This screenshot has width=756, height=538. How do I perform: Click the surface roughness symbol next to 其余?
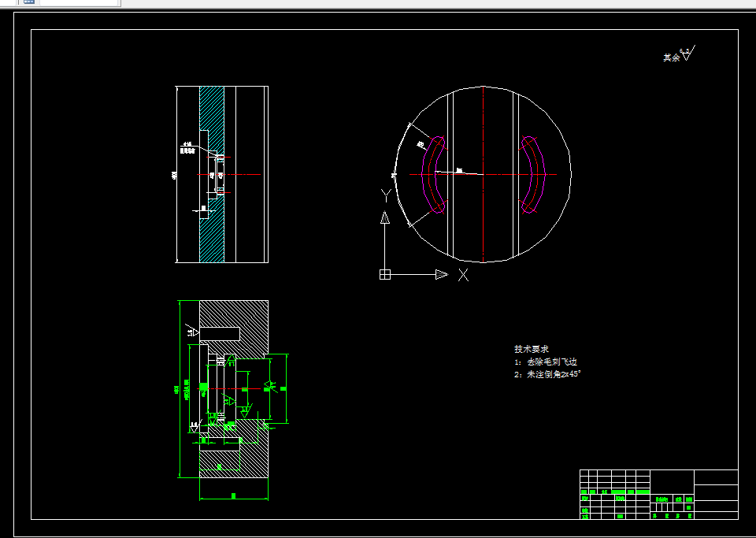coord(687,53)
